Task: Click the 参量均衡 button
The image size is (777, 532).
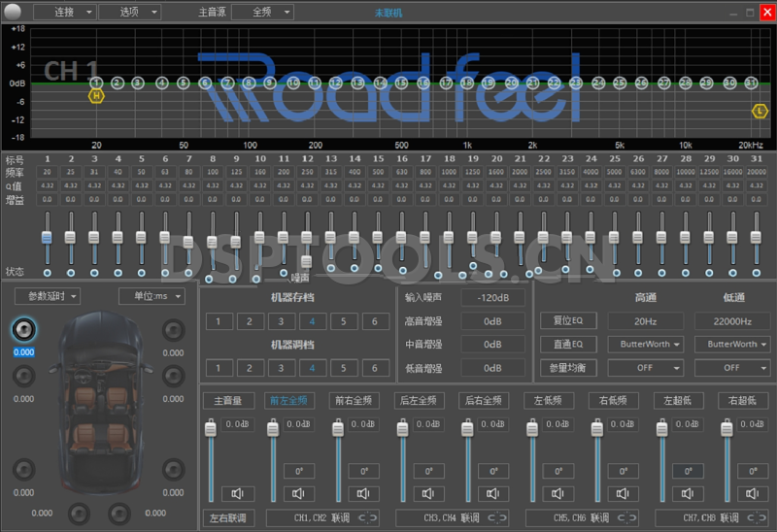Action: (x=568, y=368)
